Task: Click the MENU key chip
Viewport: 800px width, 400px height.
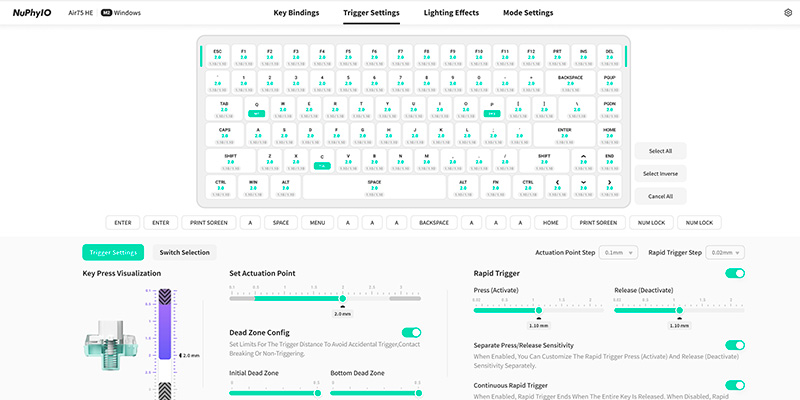Action: [317, 223]
